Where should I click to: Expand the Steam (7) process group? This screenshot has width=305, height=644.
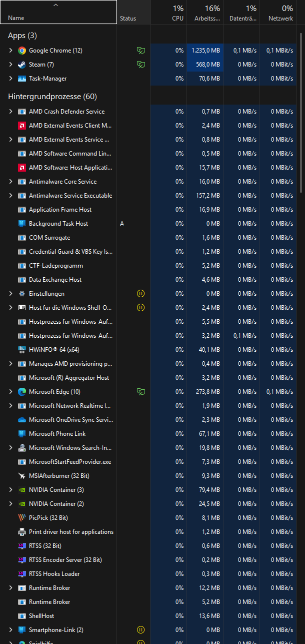[10, 65]
